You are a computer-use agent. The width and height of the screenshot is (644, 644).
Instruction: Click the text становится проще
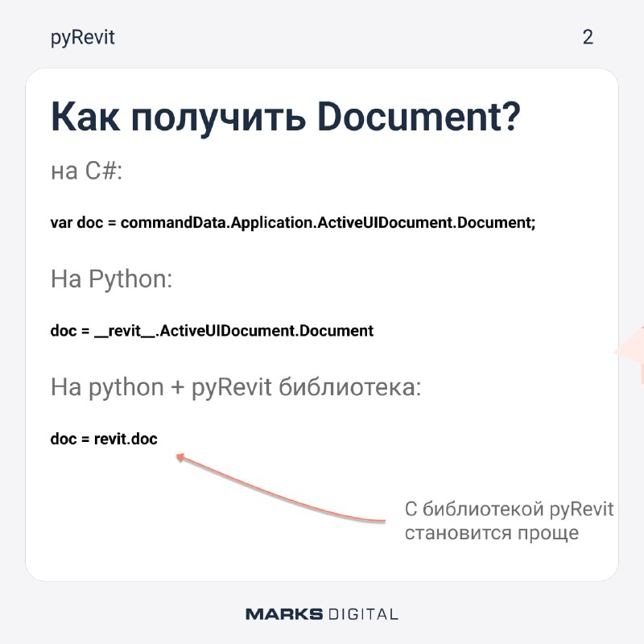pos(492,533)
